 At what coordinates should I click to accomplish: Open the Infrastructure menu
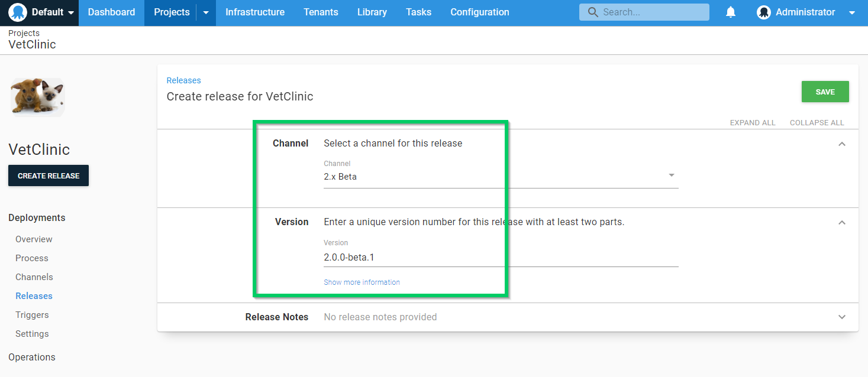click(254, 12)
